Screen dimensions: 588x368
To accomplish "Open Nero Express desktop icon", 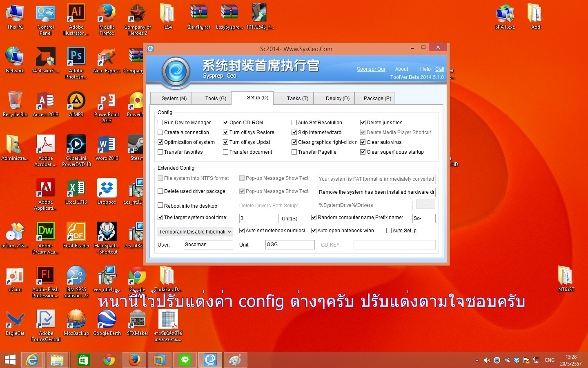I will pos(107,60).
